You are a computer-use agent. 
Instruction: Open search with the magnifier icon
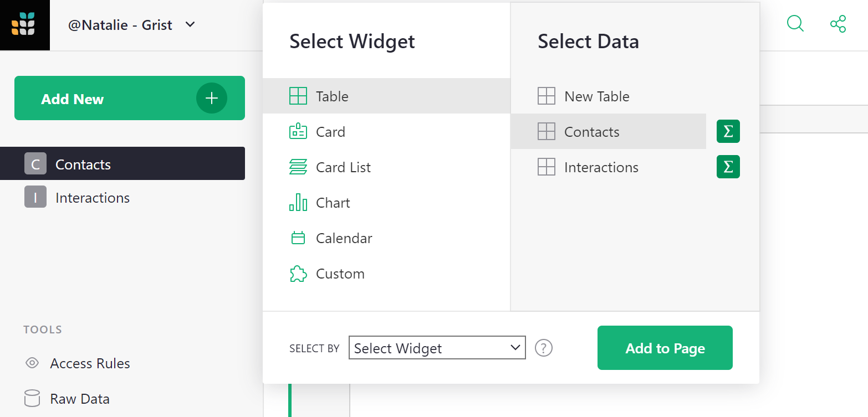click(795, 24)
